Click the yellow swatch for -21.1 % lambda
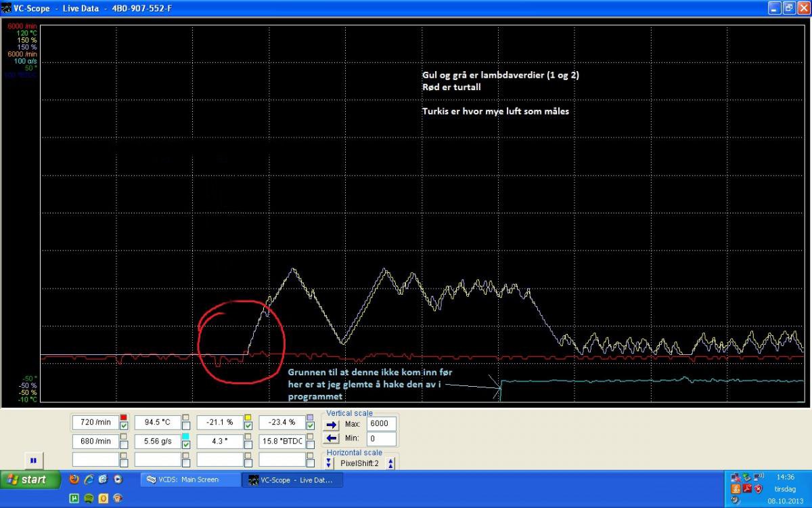The image size is (812, 508). tap(248, 417)
